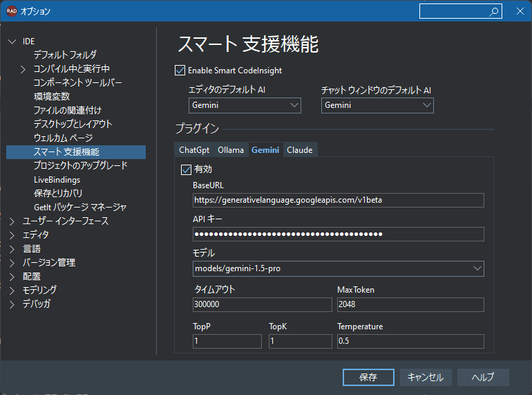The height and width of the screenshot is (395, 532).
Task: Click the キャンセル button
Action: (x=426, y=377)
